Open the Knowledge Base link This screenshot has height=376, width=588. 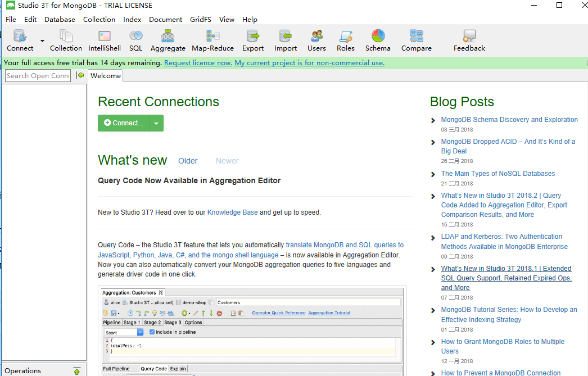(233, 212)
